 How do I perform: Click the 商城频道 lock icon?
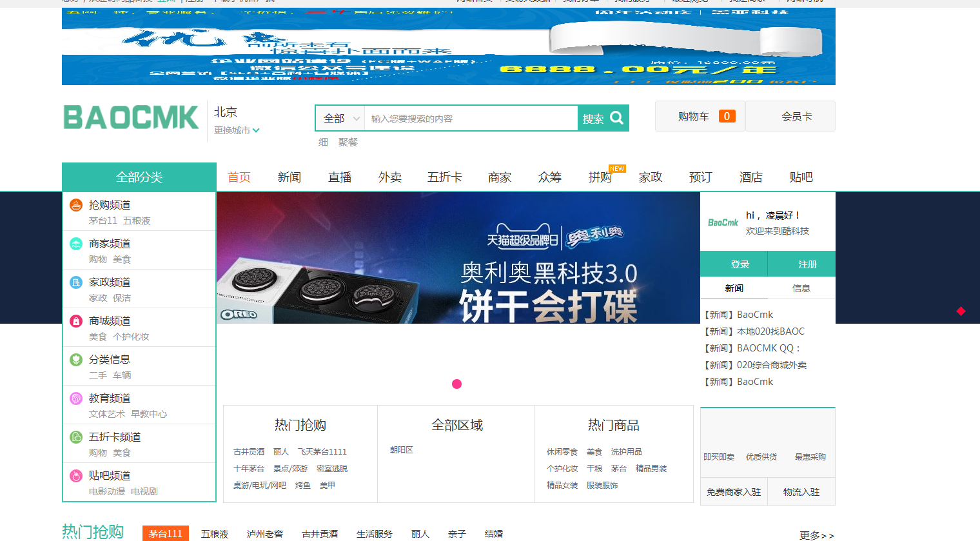click(76, 321)
